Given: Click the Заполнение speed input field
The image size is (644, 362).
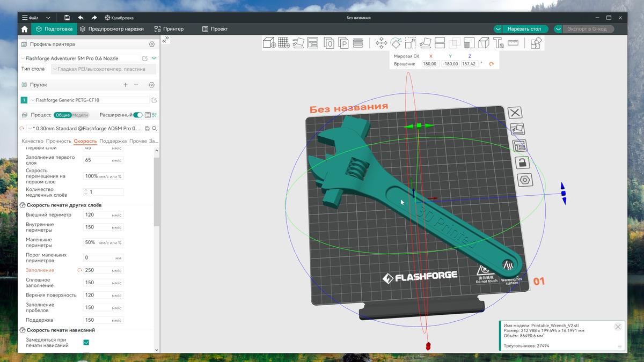Looking at the screenshot, I should pos(97,270).
